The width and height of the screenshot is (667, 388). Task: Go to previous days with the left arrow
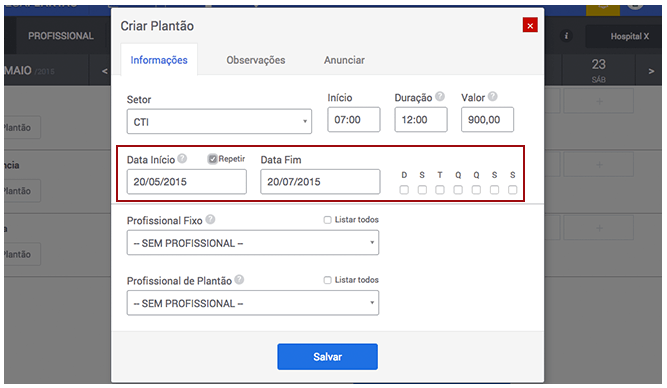pyautogui.click(x=104, y=71)
